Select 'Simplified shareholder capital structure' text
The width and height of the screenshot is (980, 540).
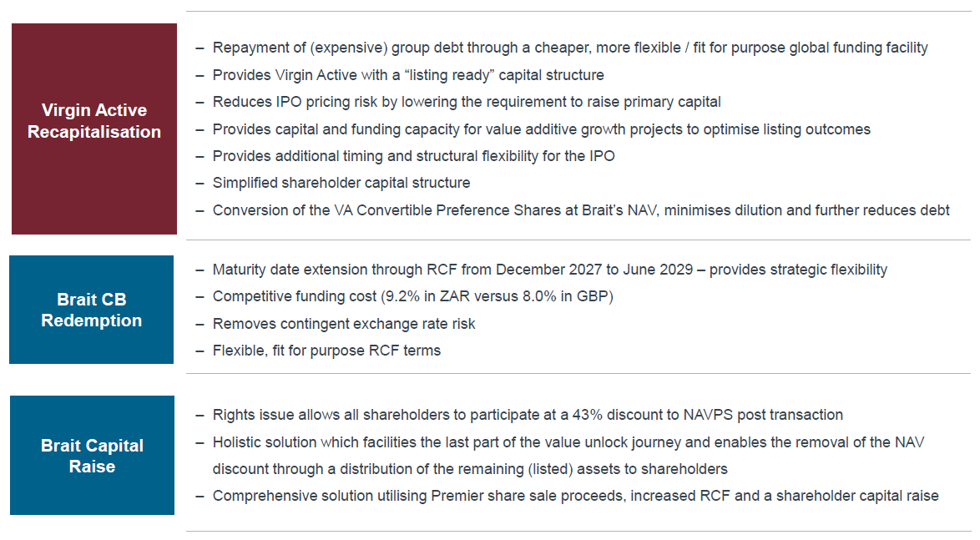click(341, 183)
